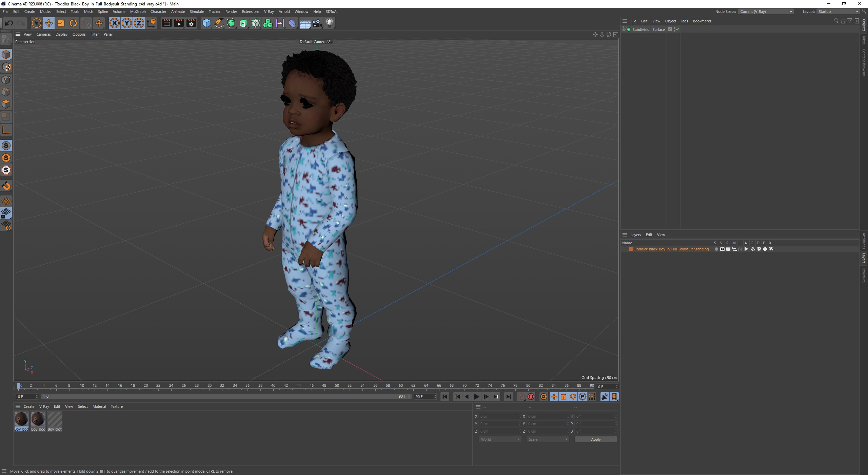Open the Layout Startup dropdown
Viewport: 868px width, 475px height.
tap(837, 12)
